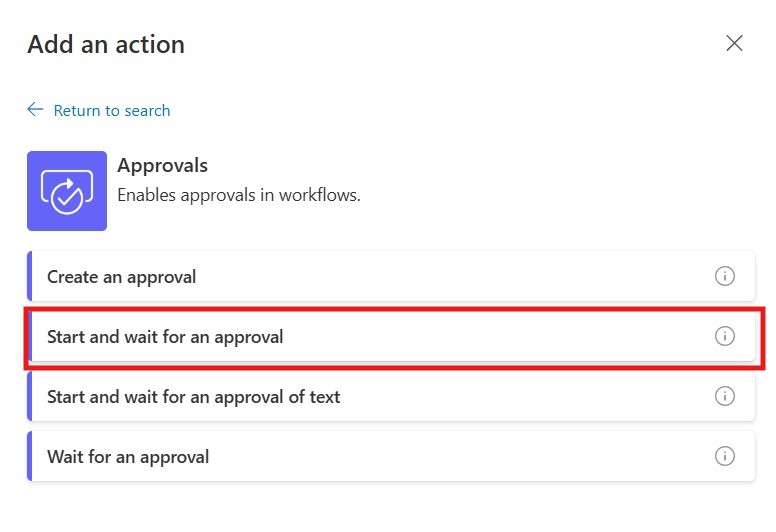Select Start and wait for an approval of text
776x532 pixels.
pos(193,397)
